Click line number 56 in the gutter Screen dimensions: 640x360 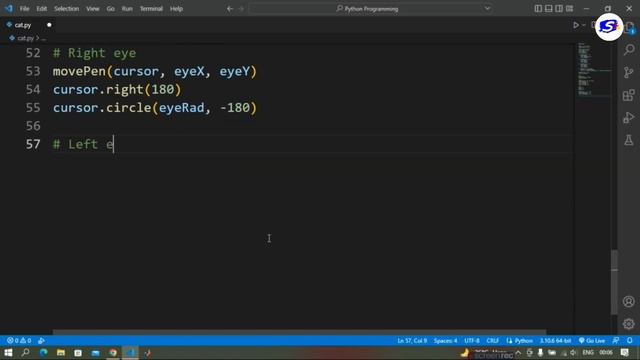click(x=33, y=126)
